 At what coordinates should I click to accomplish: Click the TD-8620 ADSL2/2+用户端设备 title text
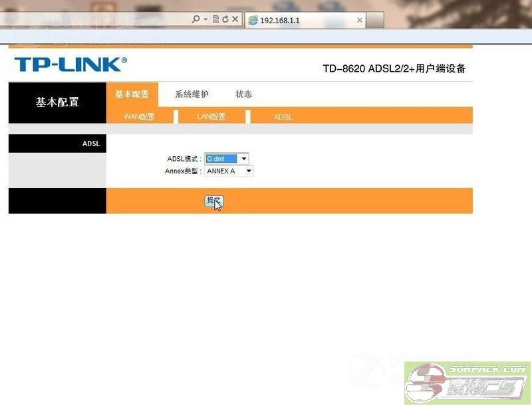pyautogui.click(x=394, y=68)
